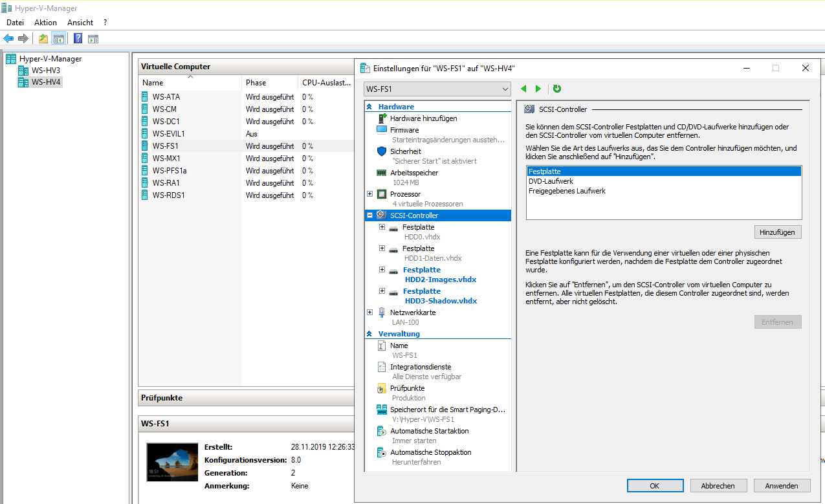Select WS-HV4 in the Hyper-V Manager tree

tap(46, 82)
